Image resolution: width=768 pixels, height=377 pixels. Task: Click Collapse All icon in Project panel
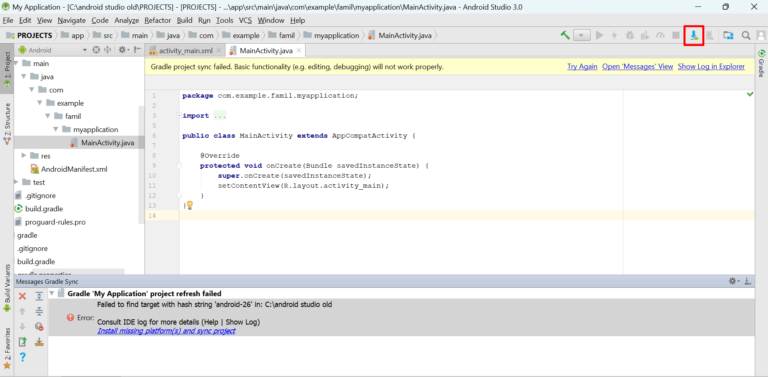[108, 50]
